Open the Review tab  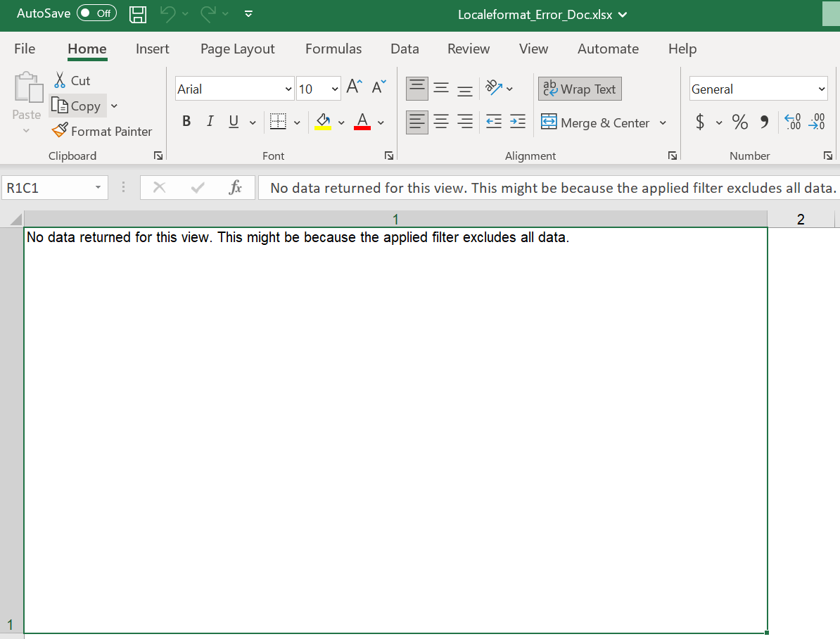468,49
